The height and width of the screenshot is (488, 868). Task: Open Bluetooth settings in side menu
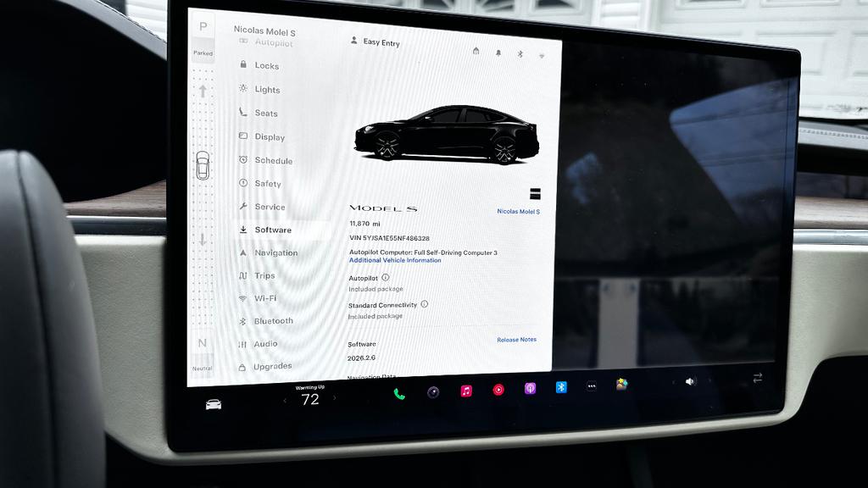point(266,320)
